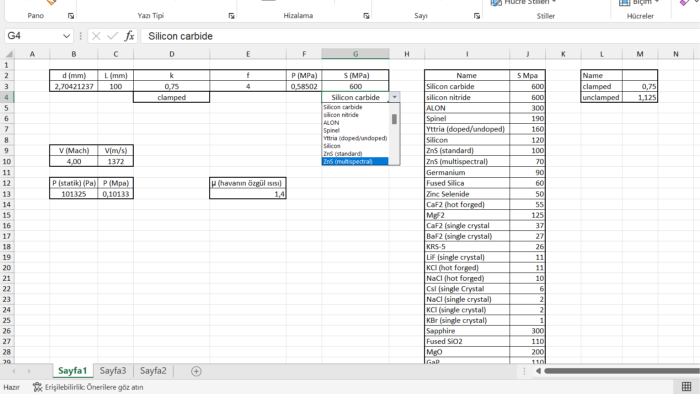Click the confirm entry checkmark icon
This screenshot has height=394, width=700.
[x=112, y=36]
